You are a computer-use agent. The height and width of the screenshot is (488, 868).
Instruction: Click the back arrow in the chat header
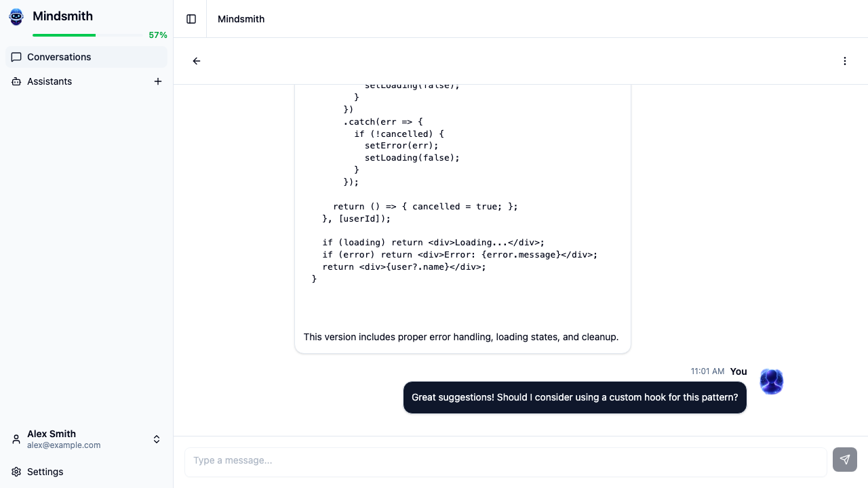point(196,61)
